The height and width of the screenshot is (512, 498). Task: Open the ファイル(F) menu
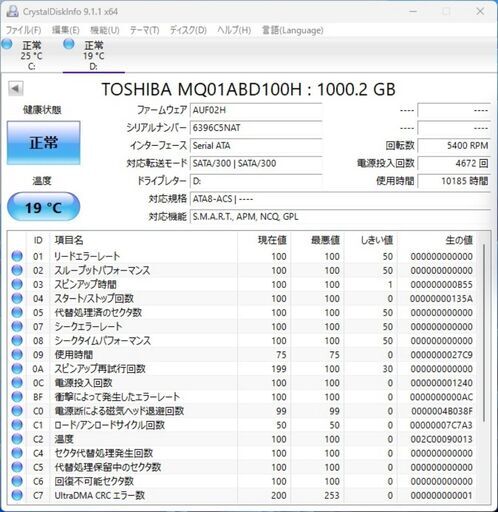coord(23,30)
